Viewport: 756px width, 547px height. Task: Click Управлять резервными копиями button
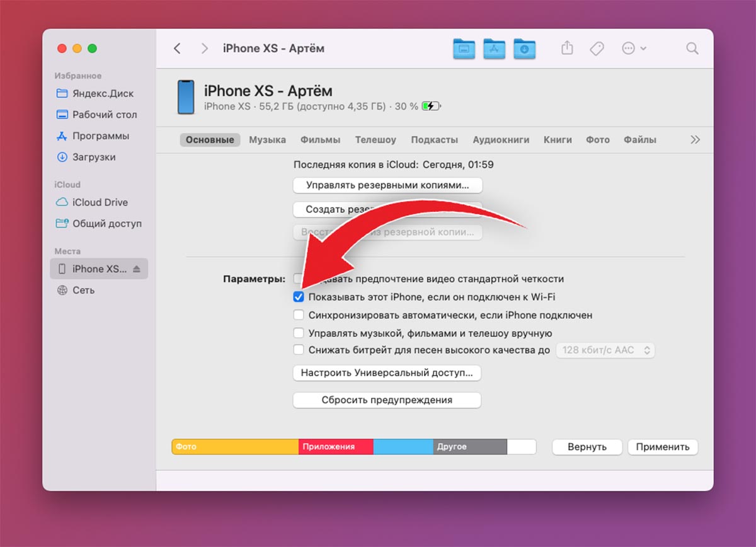tap(387, 185)
